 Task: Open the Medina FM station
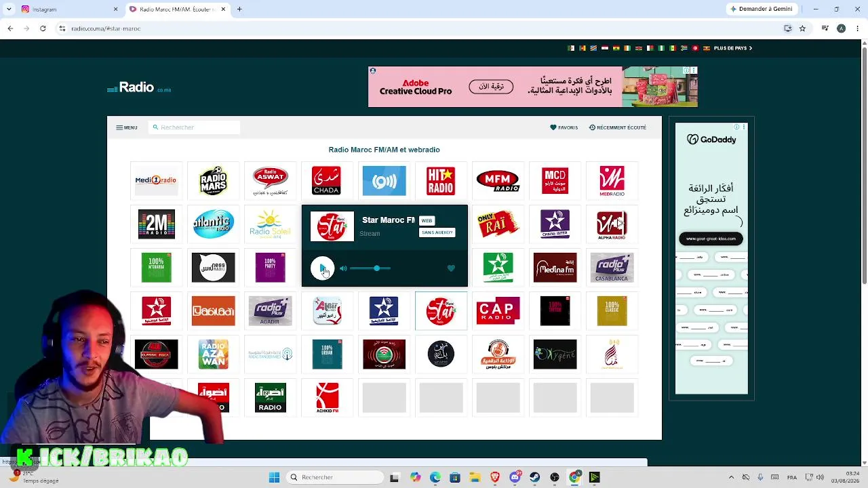click(555, 267)
